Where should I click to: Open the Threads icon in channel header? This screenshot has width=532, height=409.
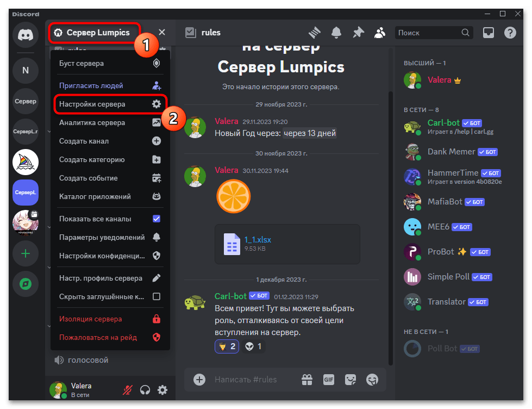coord(315,33)
